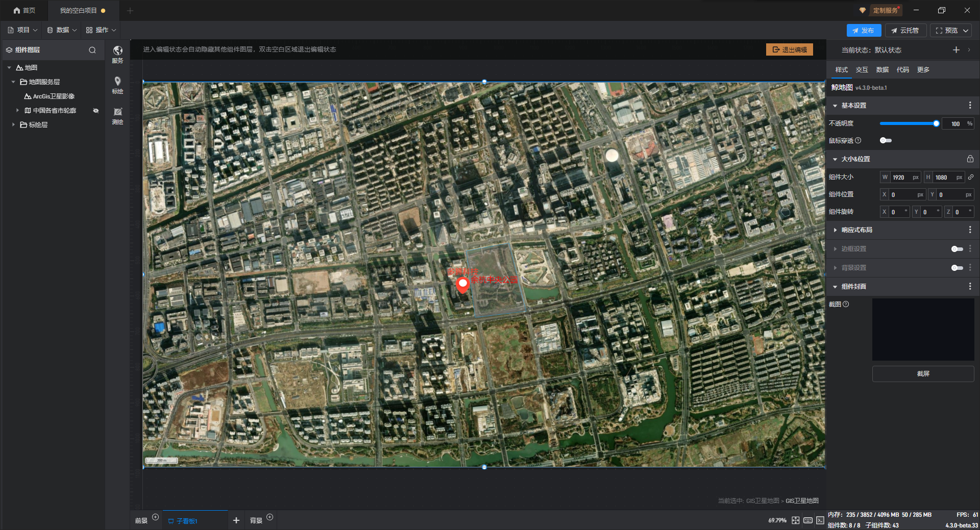Click the 云托管 cloud hosting button
980x530 pixels.
tap(905, 31)
